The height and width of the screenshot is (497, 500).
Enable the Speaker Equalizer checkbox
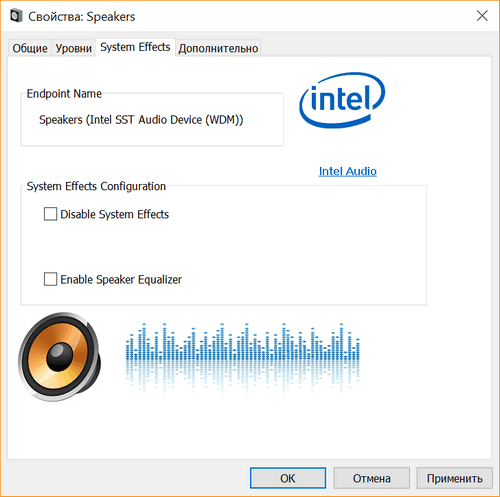tap(50, 279)
